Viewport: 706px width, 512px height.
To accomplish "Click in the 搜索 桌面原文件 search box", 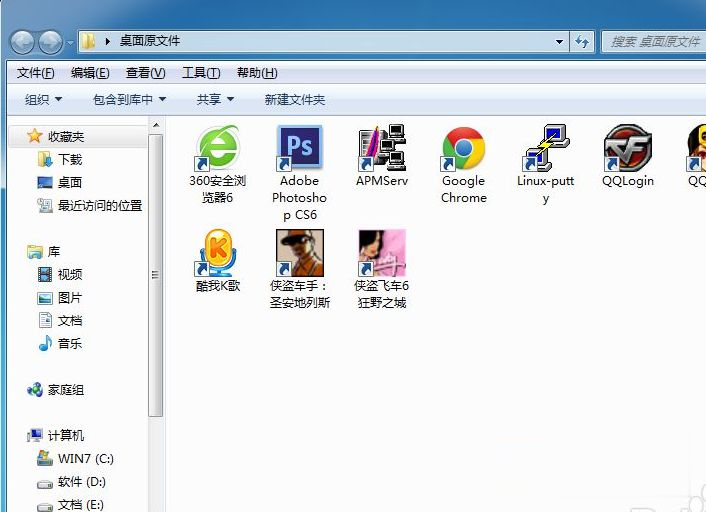I will 655,42.
